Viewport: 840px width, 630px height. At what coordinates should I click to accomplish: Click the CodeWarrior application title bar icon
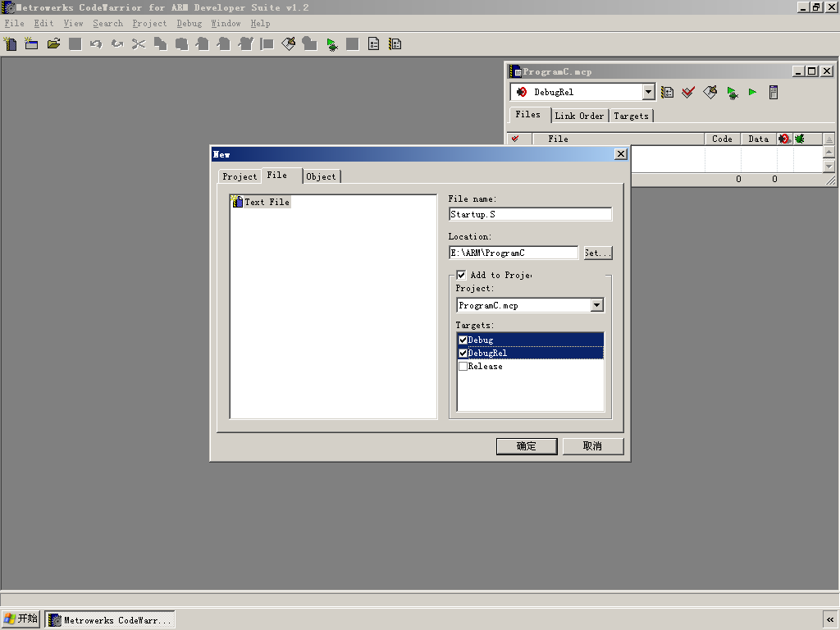coord(8,7)
